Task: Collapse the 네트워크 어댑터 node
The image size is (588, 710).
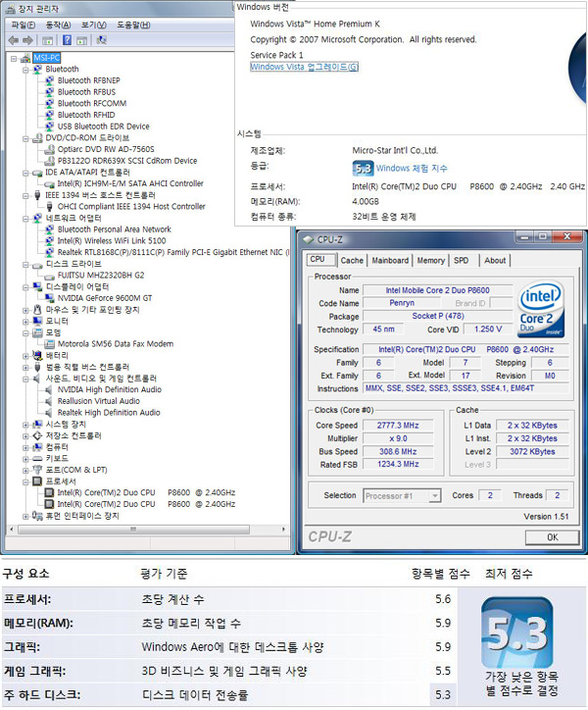Action: pos(25,219)
